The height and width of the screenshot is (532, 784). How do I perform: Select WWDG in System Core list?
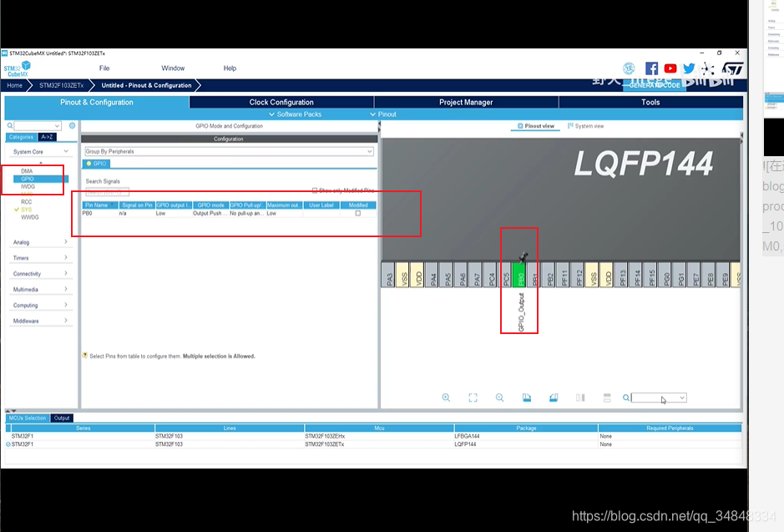[x=30, y=217]
